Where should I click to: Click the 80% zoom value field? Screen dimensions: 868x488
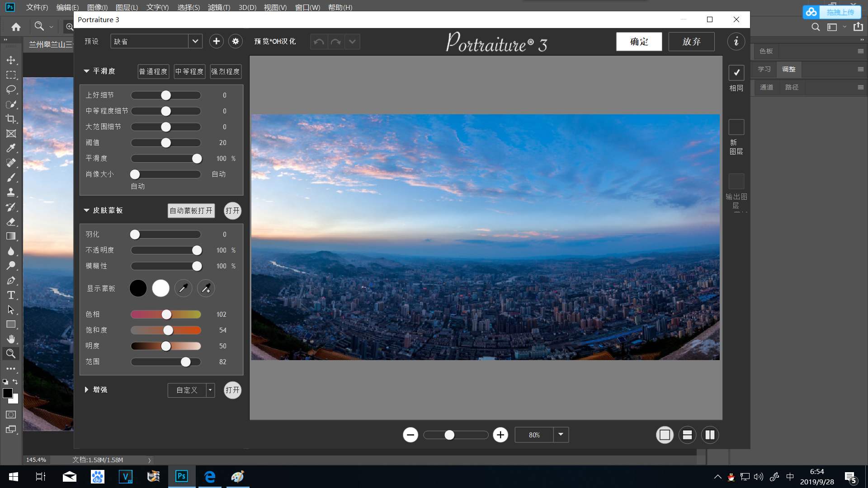534,435
